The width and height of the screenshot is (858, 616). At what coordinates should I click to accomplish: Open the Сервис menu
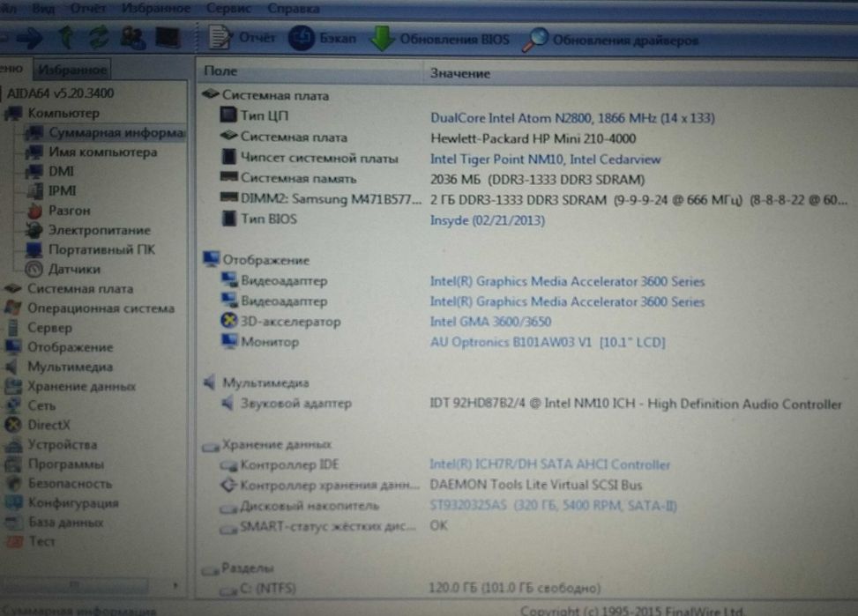coord(228,8)
